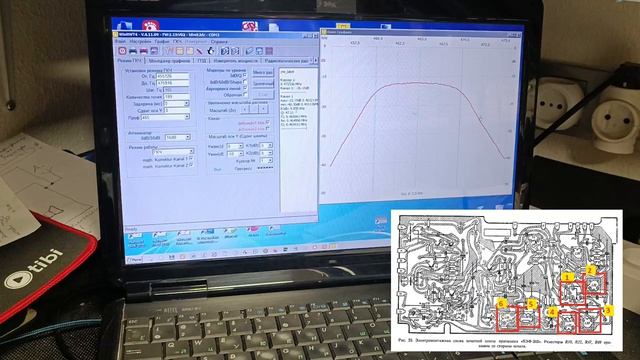Viewport: 640px width, 360px height.
Task: Click the number of points field
Action: [x=176, y=97]
